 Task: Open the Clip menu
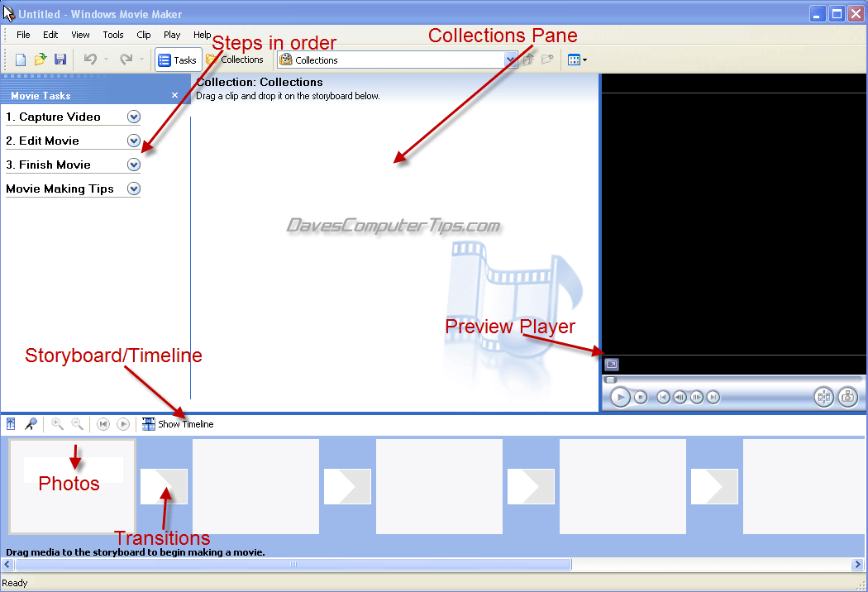tap(144, 35)
